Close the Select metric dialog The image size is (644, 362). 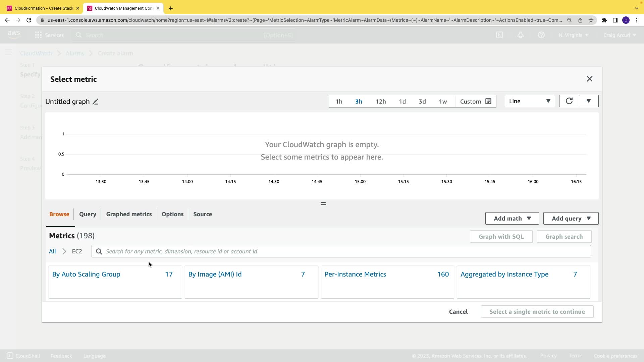coord(589,79)
